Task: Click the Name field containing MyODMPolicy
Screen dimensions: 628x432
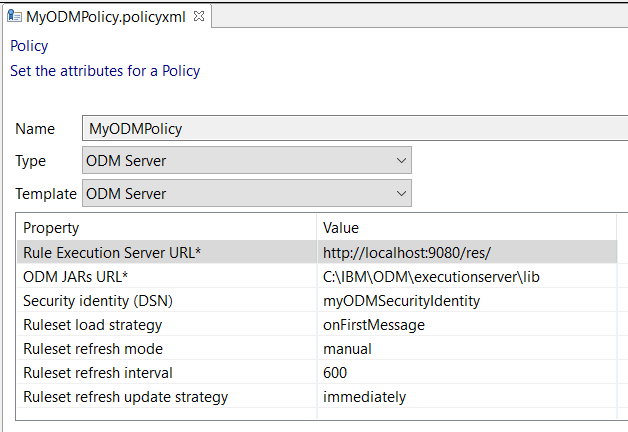Action: coord(355,128)
